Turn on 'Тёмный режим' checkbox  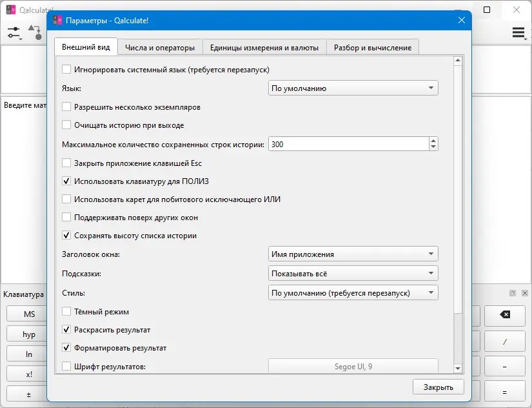66,312
